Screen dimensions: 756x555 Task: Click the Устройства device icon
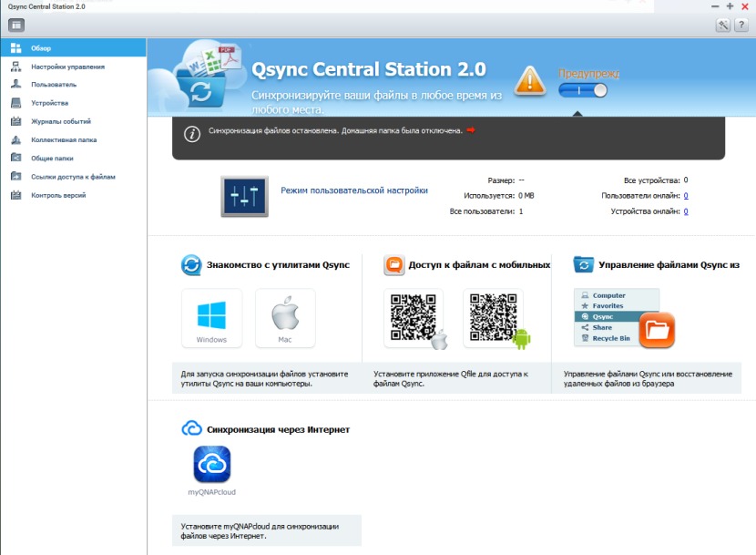point(15,103)
